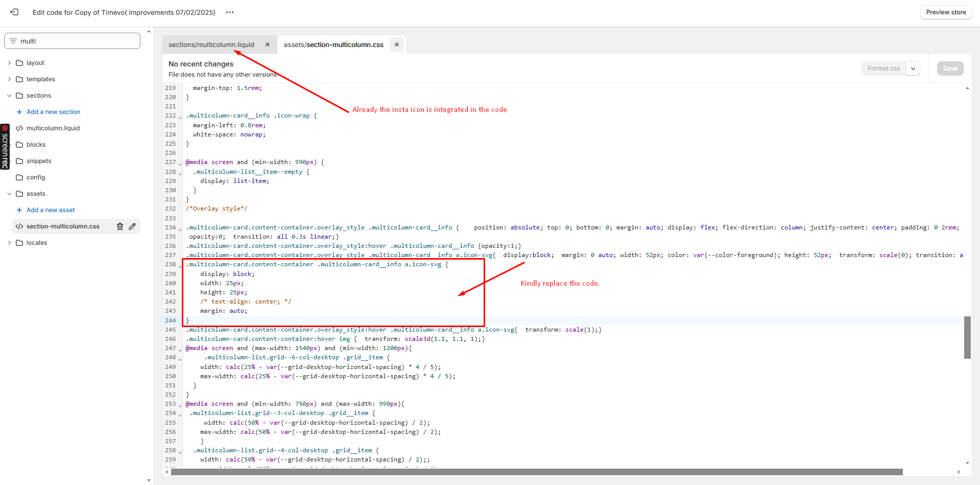Rename section-multicolumn.css with pencil icon
Screen dimensions: 980x485
coord(132,226)
